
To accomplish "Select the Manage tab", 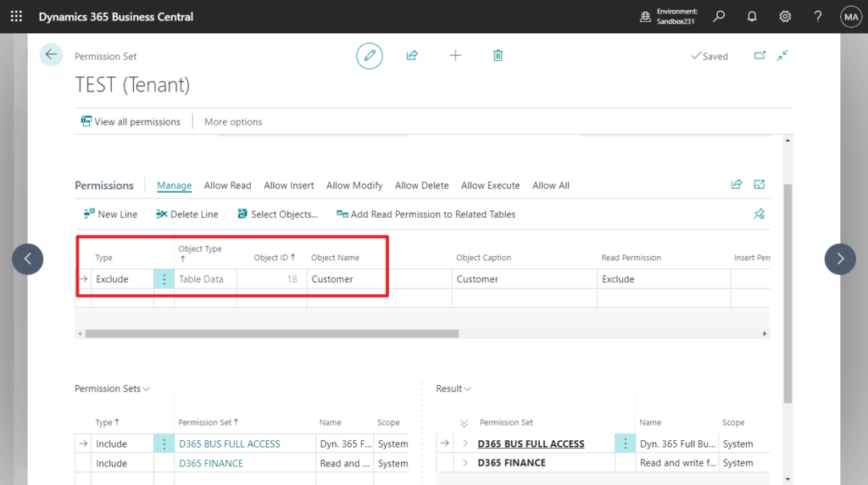I will click(175, 186).
